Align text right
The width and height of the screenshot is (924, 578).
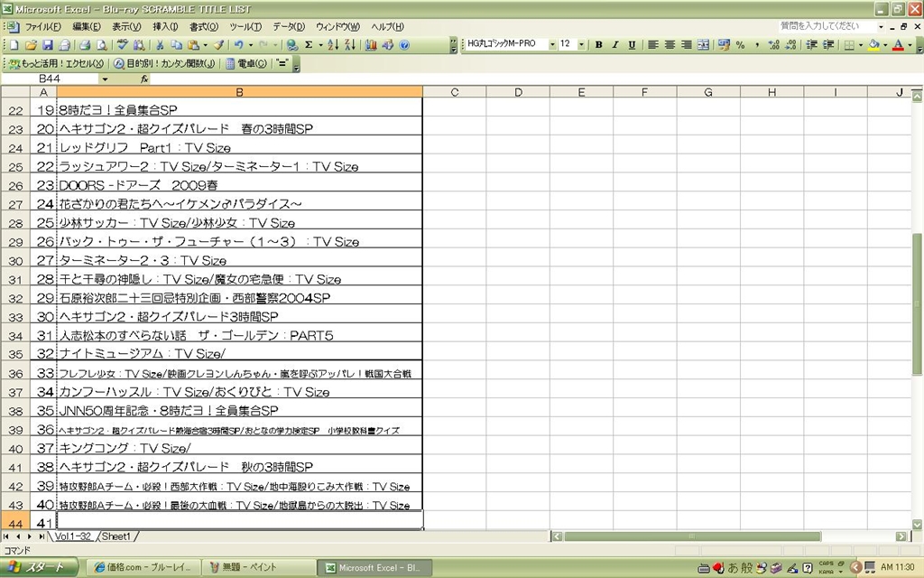click(686, 45)
